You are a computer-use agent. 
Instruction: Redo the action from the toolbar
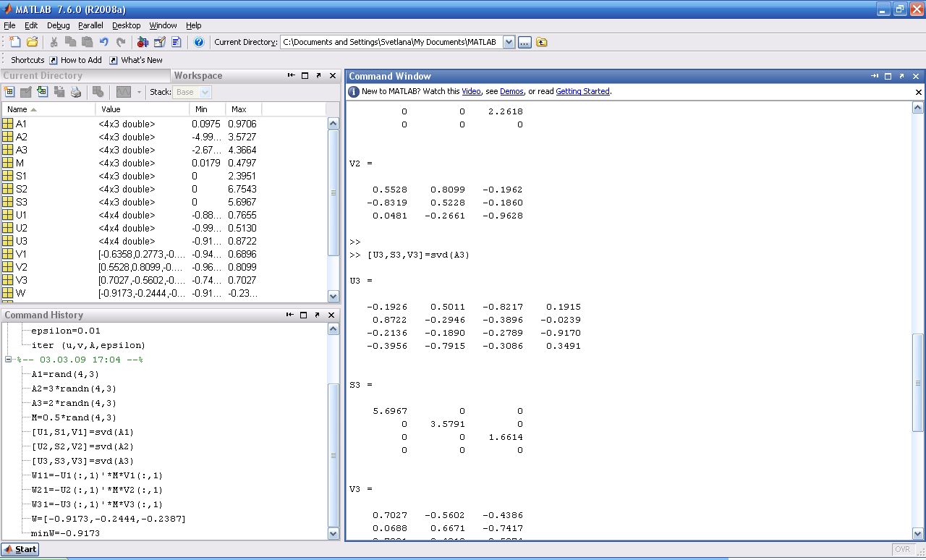(x=120, y=42)
